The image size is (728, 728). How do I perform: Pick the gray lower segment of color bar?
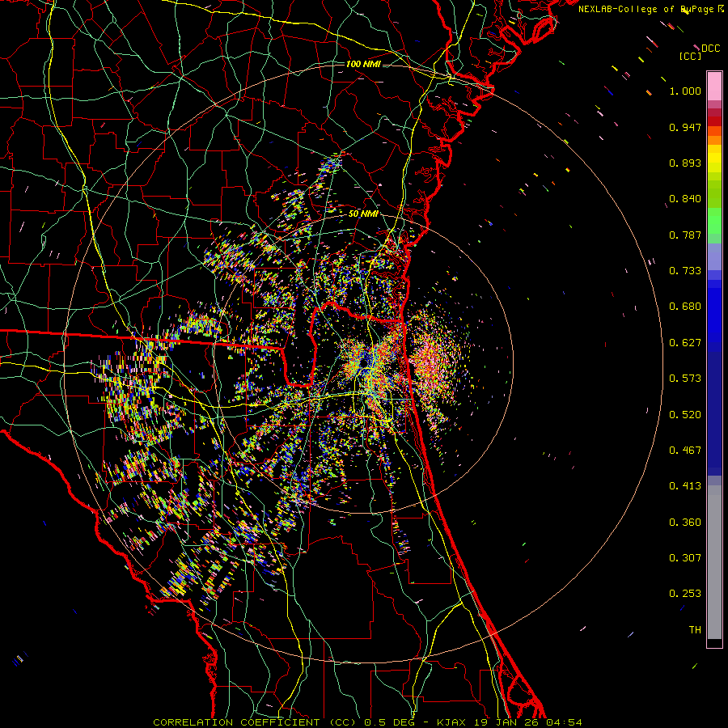[x=714, y=562]
